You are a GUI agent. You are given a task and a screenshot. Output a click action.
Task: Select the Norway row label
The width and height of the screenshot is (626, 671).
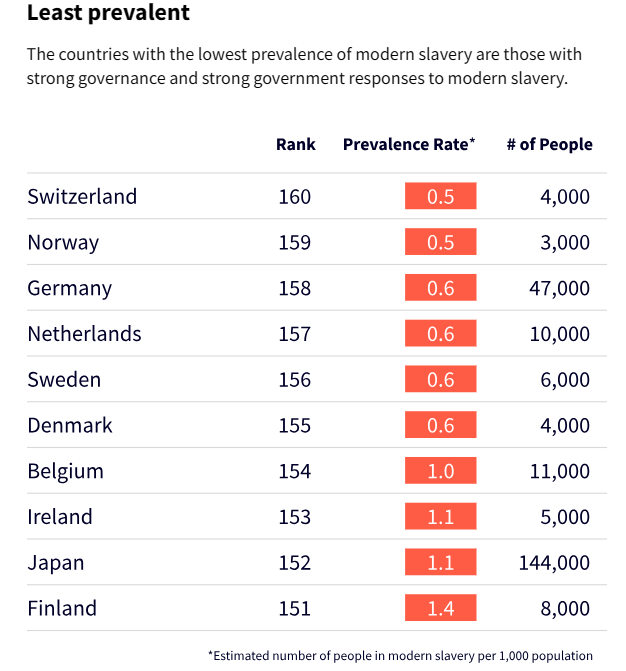tap(63, 242)
